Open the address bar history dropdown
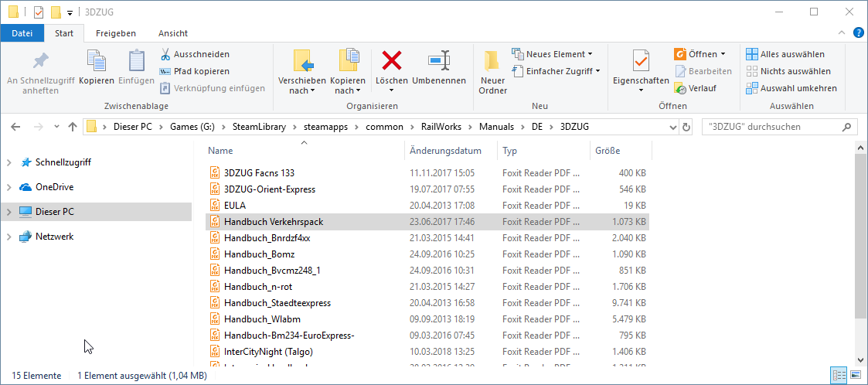This screenshot has width=868, height=385. (673, 127)
